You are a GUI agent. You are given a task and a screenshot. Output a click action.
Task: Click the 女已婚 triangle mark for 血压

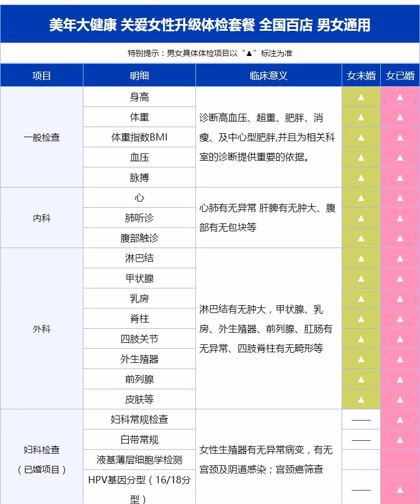(400, 157)
